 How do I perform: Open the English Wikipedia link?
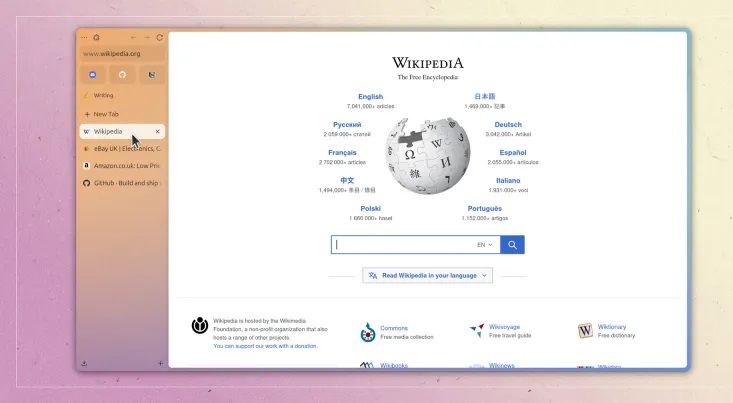(x=370, y=97)
